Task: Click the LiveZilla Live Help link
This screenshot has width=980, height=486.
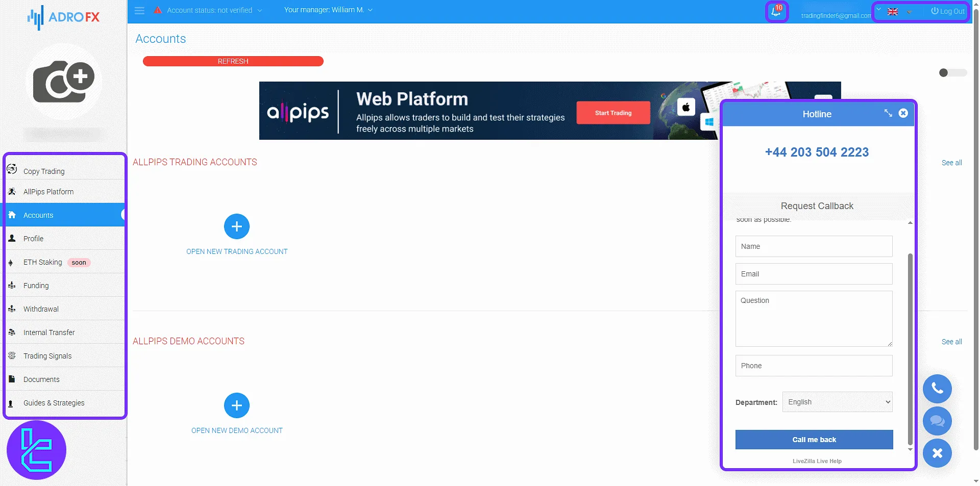Action: click(817, 461)
